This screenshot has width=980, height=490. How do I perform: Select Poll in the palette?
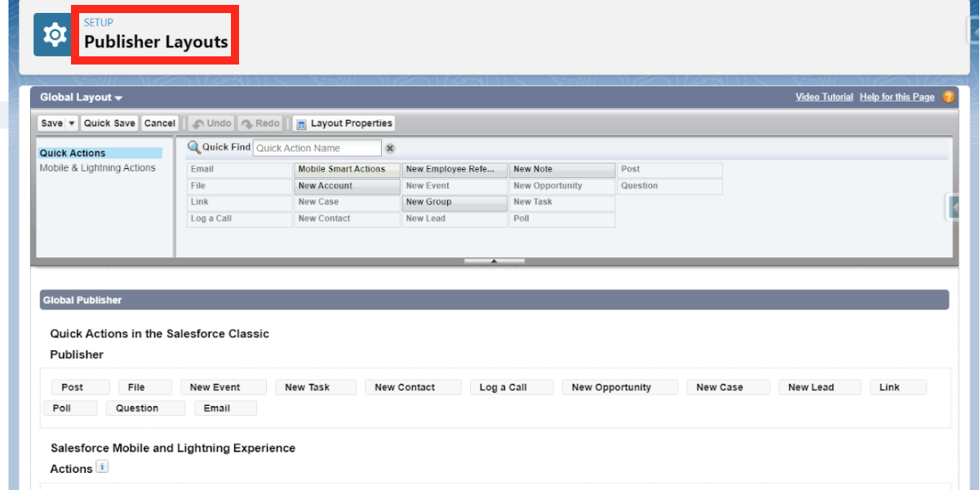pos(562,219)
